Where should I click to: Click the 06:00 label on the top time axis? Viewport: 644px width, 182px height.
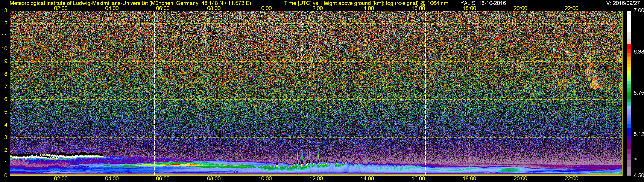pos(163,8)
